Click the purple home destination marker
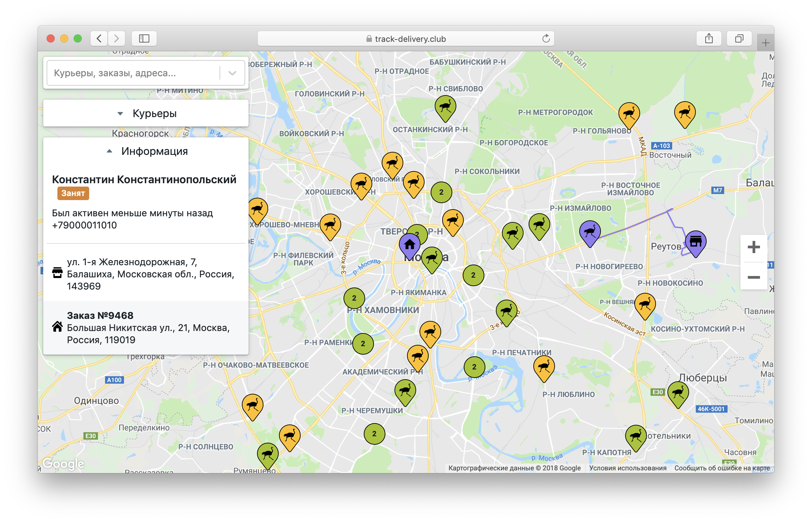The height and width of the screenshot is (523, 812). (x=409, y=245)
